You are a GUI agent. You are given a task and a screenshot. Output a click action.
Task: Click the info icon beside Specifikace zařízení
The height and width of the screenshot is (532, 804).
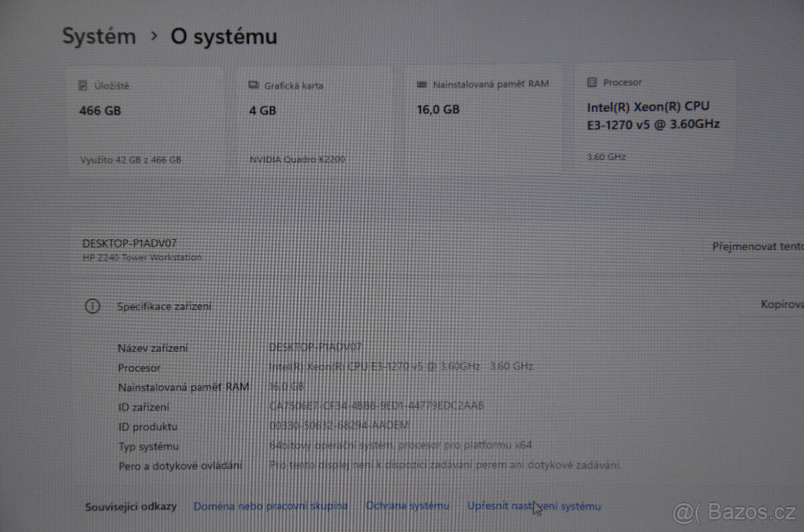[x=92, y=306]
